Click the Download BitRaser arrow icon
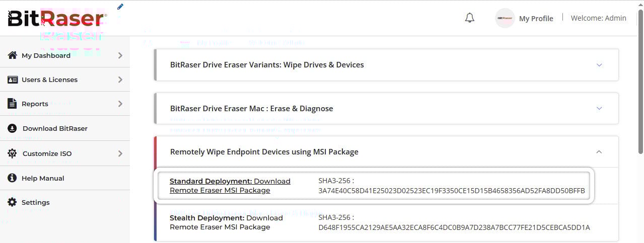644x243 pixels. [x=13, y=128]
